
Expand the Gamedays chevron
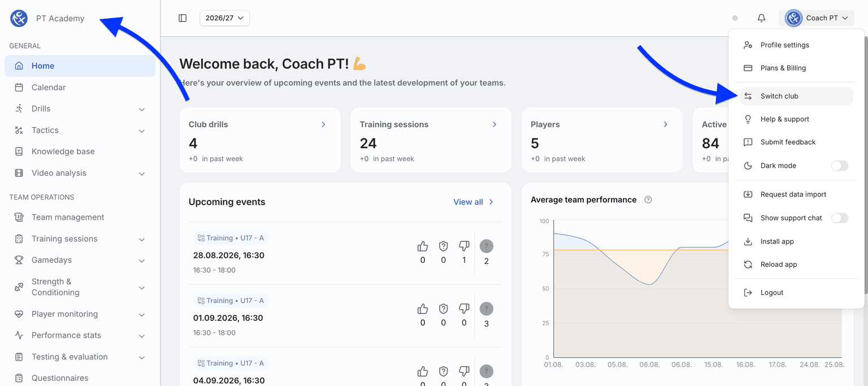[x=142, y=261]
